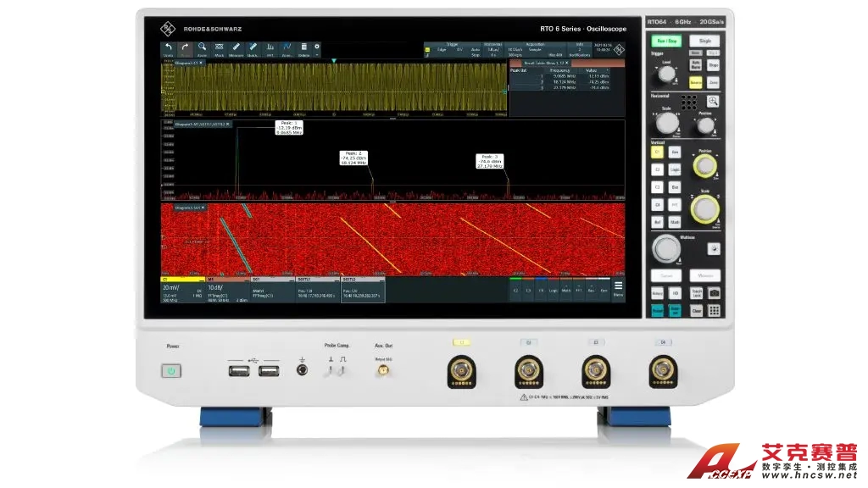Toggle the Auto Norm trigger mode key
Screen dimensions: 868x488
[x=696, y=64]
